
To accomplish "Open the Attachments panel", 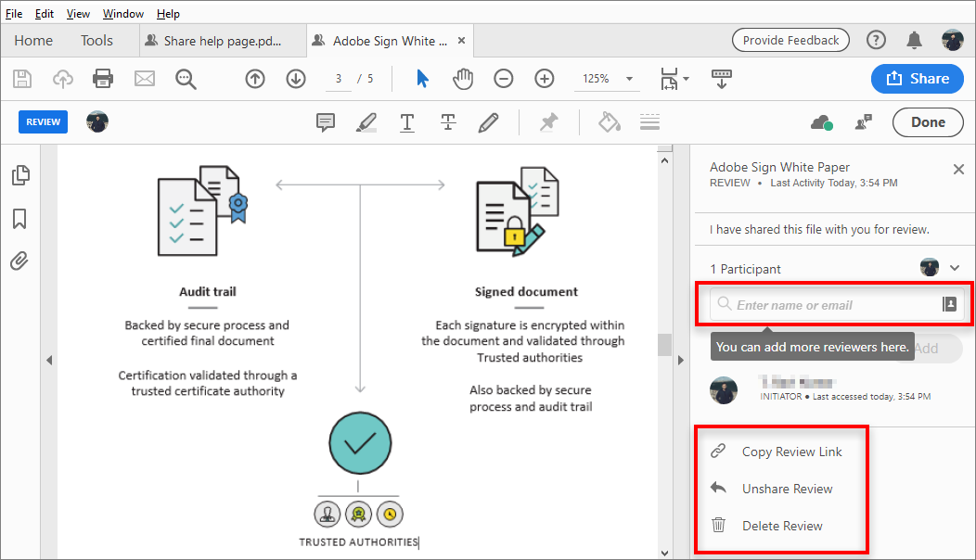I will [x=19, y=261].
